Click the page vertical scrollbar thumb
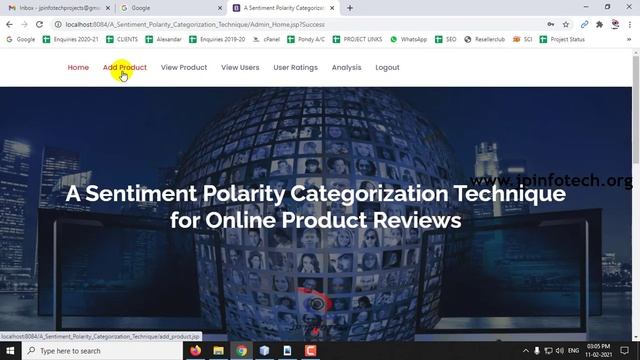Image resolution: width=640 pixels, height=360 pixels. 636,110
